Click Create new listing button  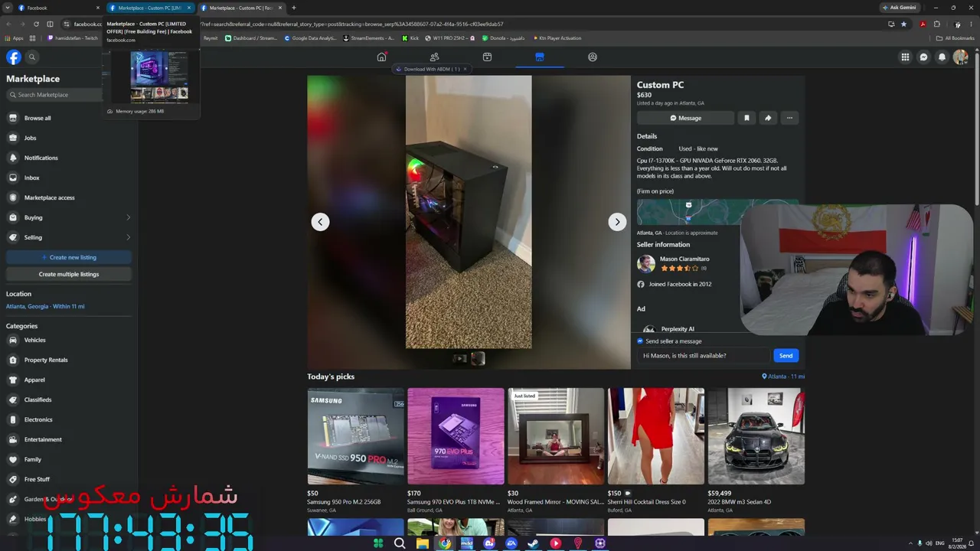(69, 257)
